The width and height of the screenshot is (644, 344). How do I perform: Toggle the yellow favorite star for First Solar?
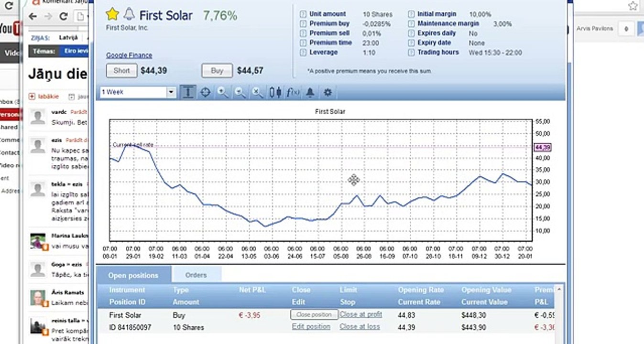pos(112,14)
